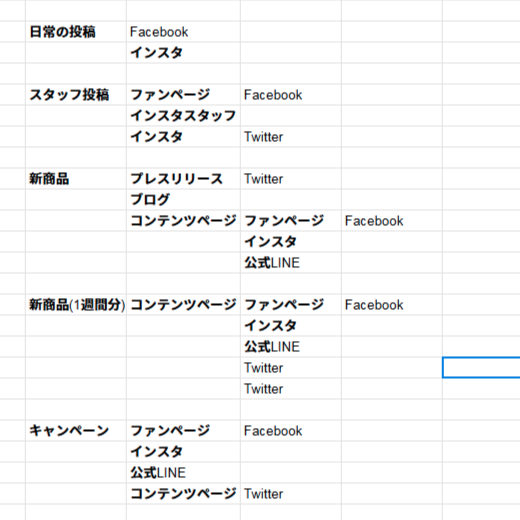This screenshot has height=520, width=520.
Task: Select the ブログ cell
Action: click(183, 200)
